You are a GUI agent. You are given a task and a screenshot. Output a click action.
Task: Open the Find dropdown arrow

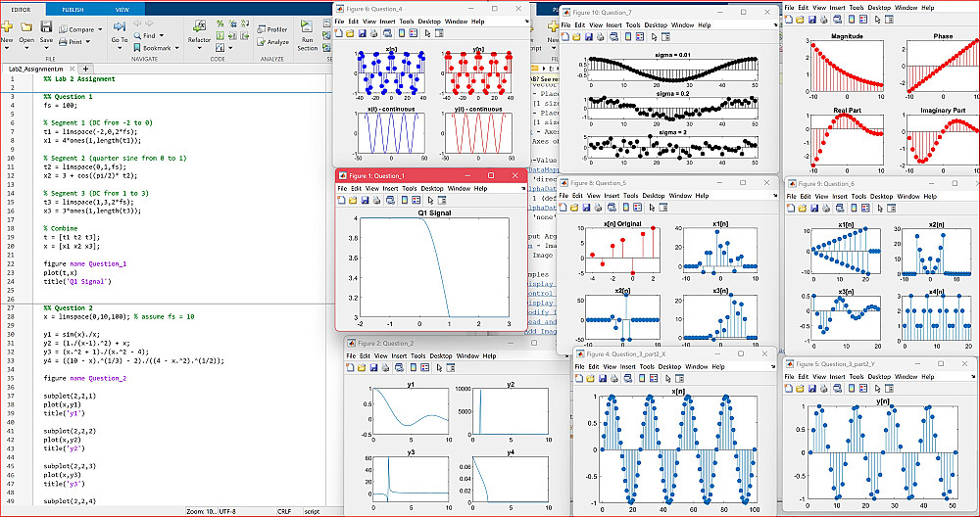pos(162,35)
